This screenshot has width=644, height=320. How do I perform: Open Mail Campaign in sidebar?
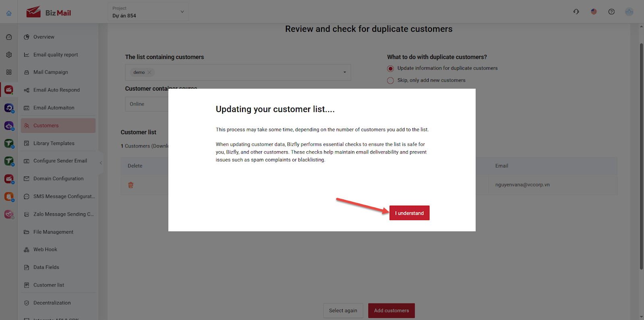51,72
